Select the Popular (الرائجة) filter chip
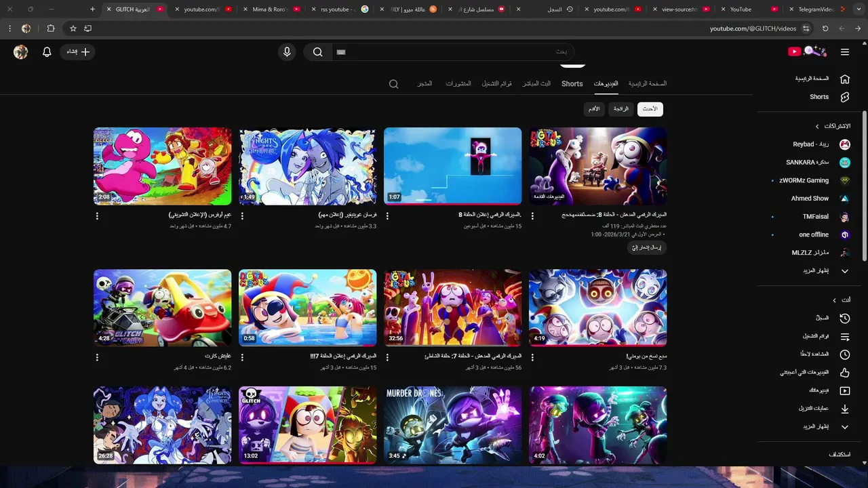 pos(621,109)
